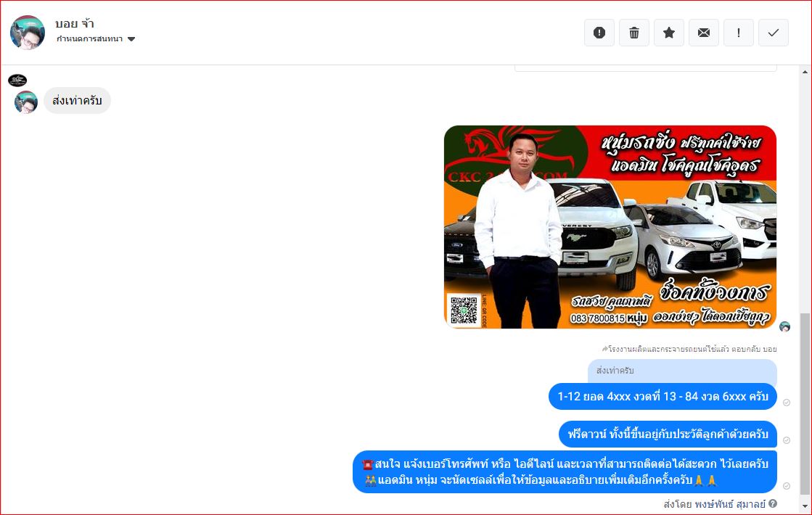Click delivery status check beside สนใจ message
Image resolution: width=812 pixels, height=515 pixels.
coord(786,486)
